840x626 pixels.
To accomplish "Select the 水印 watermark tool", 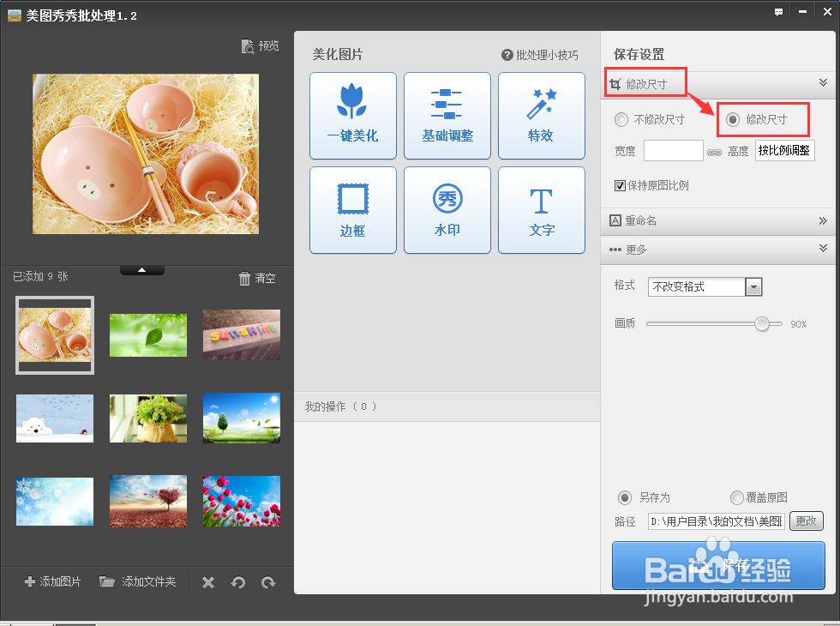I will click(447, 210).
